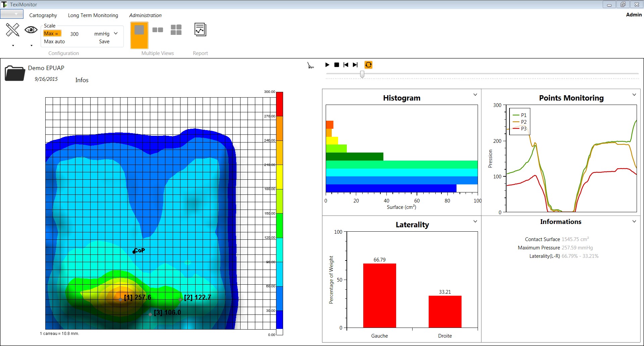Click Contact Surface value 1545.75 cm²
The image size is (644, 346).
click(575, 239)
